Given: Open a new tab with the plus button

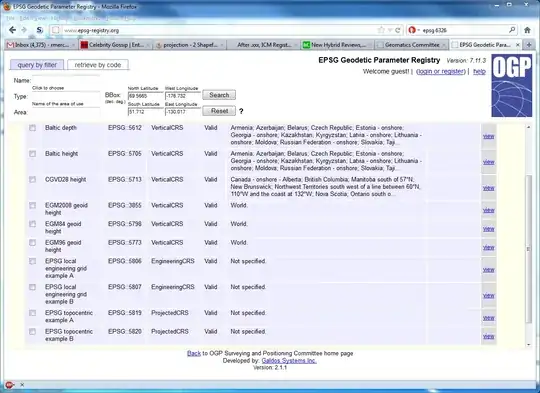Looking at the screenshot, I should point(529,45).
